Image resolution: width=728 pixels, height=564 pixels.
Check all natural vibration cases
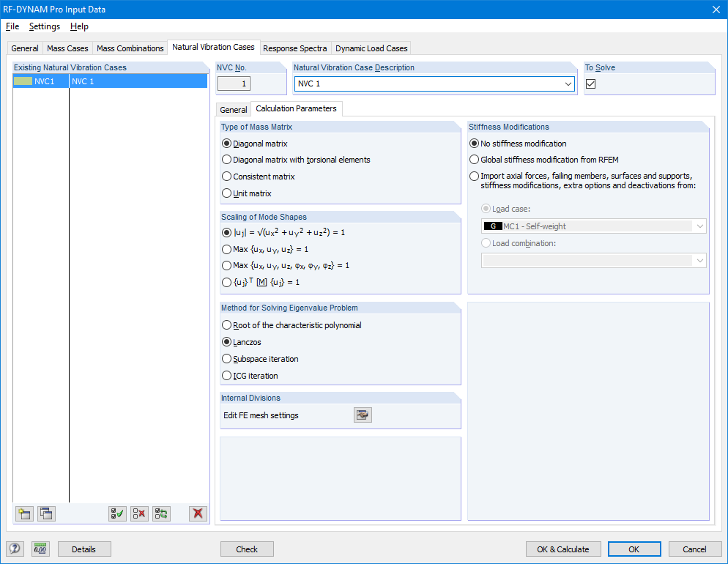point(116,513)
